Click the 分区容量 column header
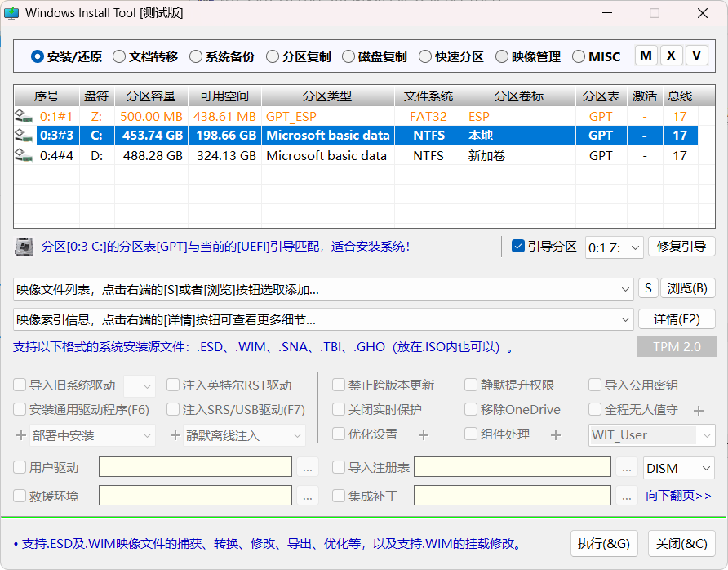The height and width of the screenshot is (570, 728). tap(151, 96)
